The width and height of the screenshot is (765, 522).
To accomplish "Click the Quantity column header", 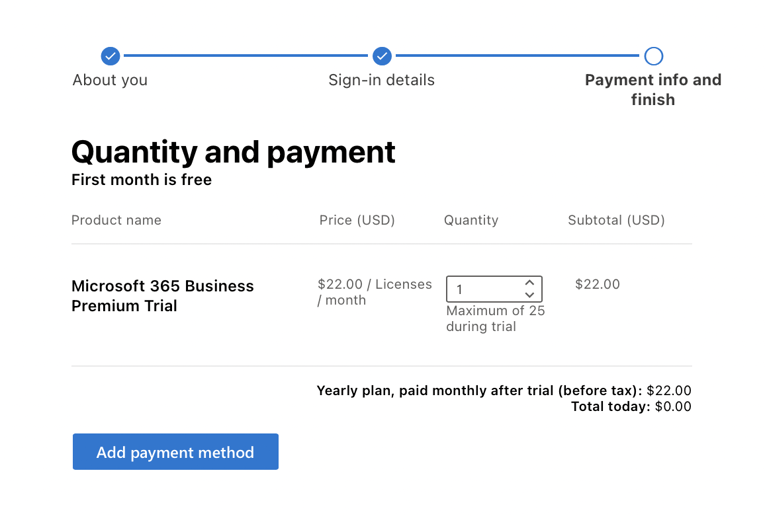I will click(x=471, y=220).
